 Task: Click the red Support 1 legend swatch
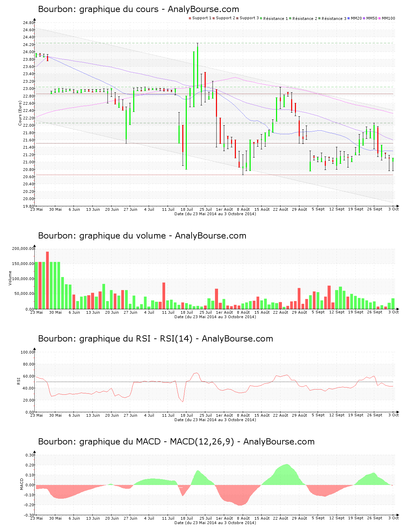tap(190, 18)
